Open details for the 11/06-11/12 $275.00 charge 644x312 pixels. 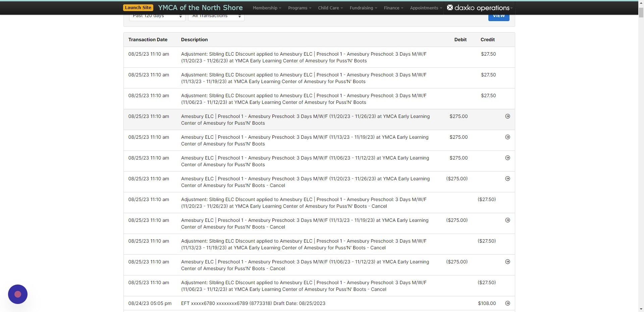(507, 158)
